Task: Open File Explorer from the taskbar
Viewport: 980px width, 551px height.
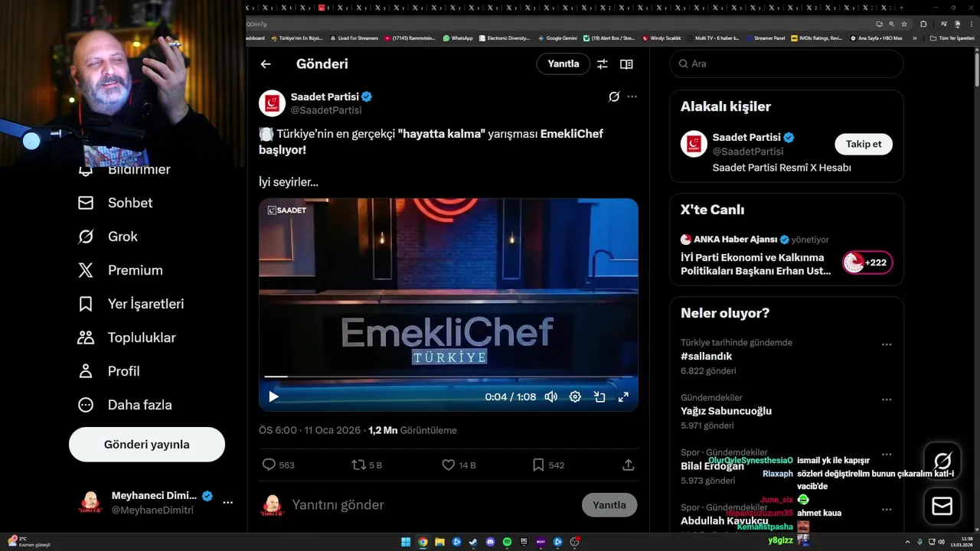Action: coord(439,542)
